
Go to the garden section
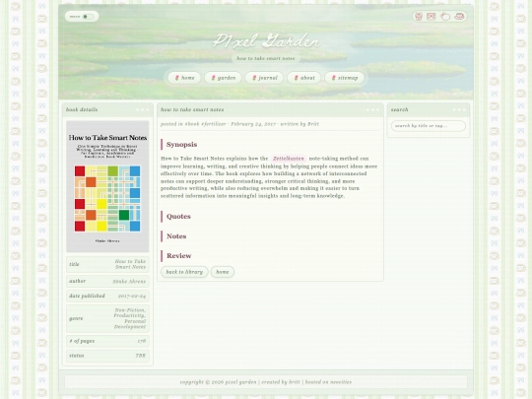tap(223, 78)
